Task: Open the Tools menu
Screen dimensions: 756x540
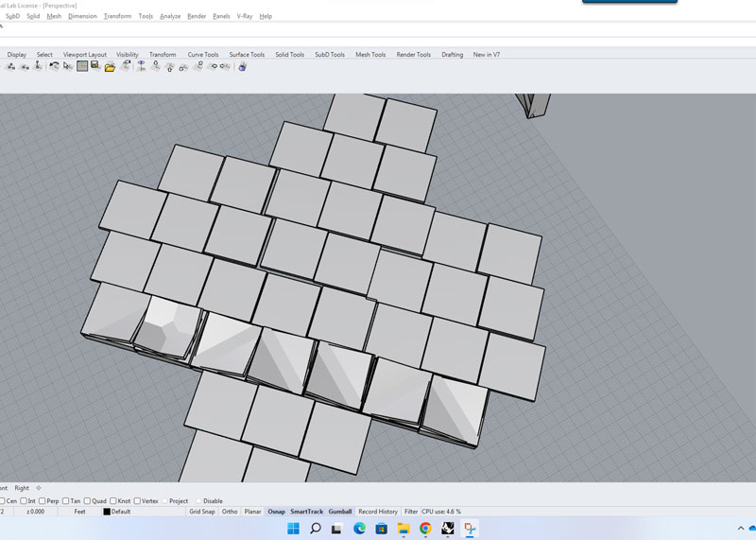Action: coord(146,16)
